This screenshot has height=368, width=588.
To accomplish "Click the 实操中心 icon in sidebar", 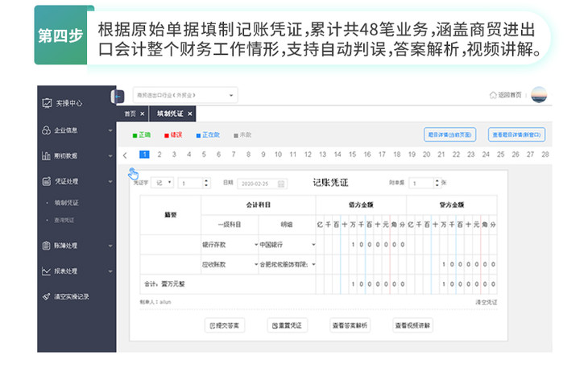I will pos(48,103).
